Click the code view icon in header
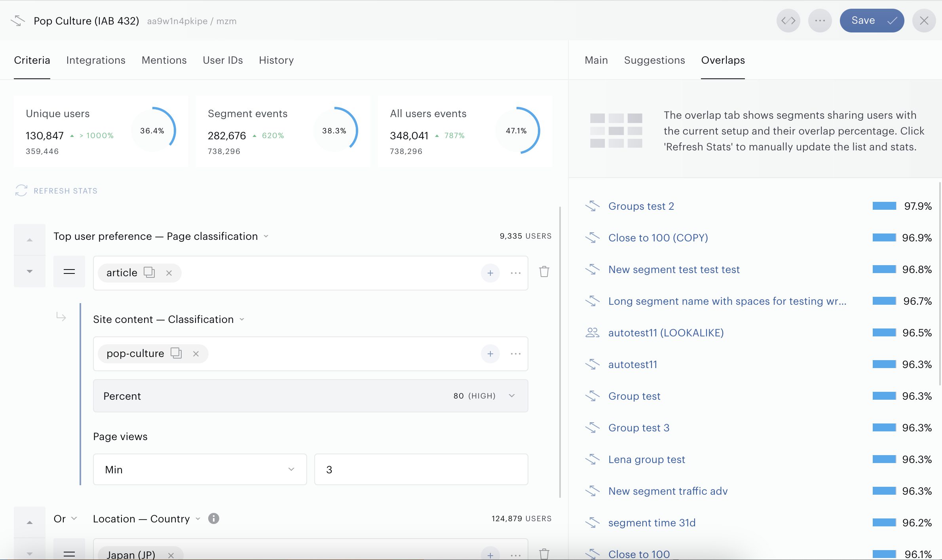 pyautogui.click(x=788, y=21)
